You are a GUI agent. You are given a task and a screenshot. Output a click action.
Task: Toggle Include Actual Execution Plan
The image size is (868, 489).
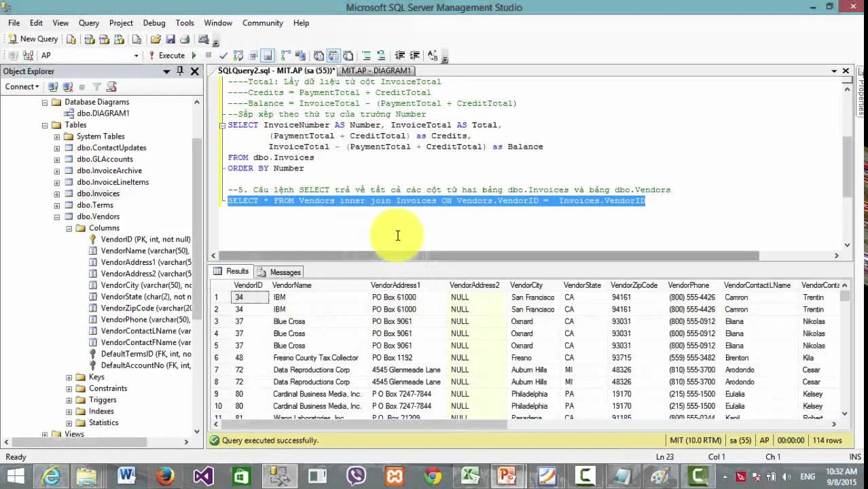click(286, 56)
